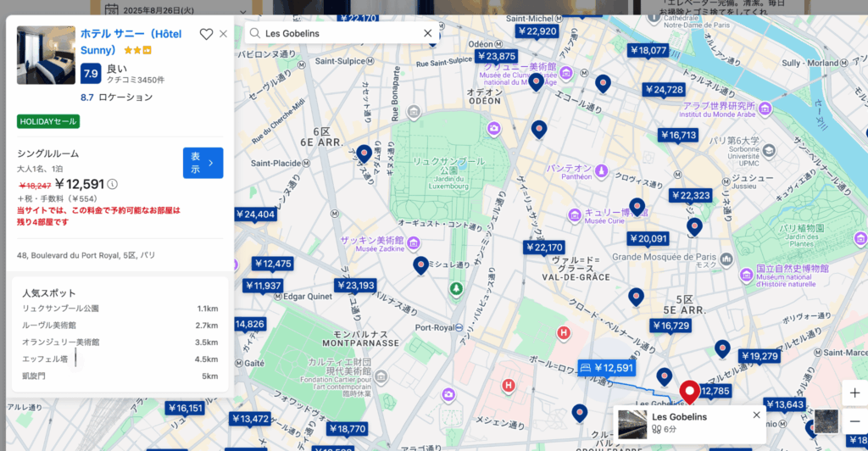868x451 pixels.
Task: Click オランジュリー美術館 3.5km row
Action: (x=120, y=342)
